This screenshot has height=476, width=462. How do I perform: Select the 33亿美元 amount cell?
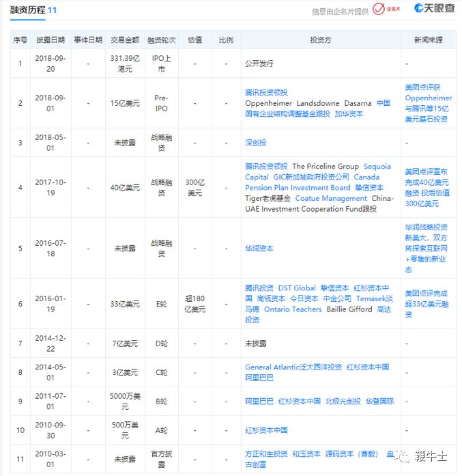[125, 304]
